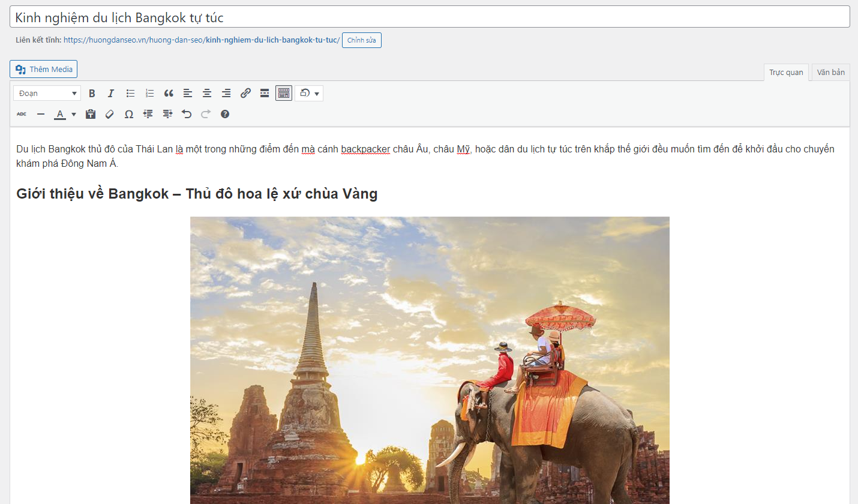Screen dimensions: 858x504
Task: Switch to the Văn bản tab
Action: [x=830, y=72]
